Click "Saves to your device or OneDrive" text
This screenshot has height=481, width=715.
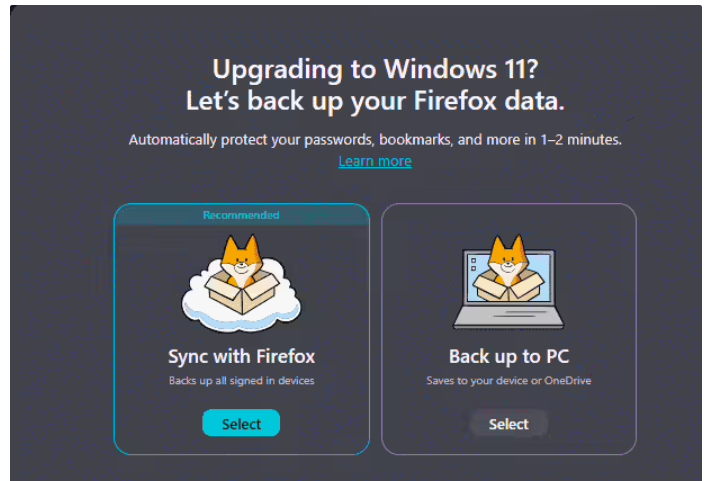coord(508,381)
